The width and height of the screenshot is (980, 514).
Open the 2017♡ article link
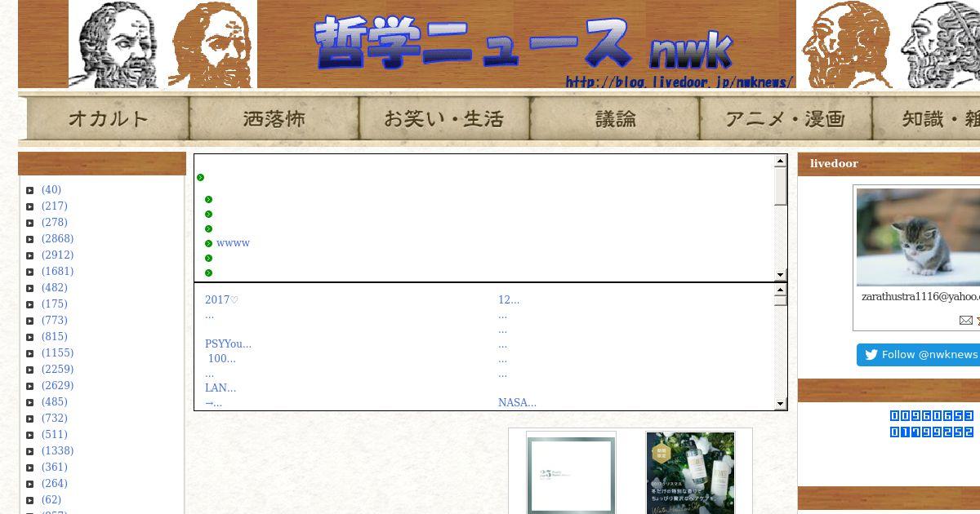221,300
